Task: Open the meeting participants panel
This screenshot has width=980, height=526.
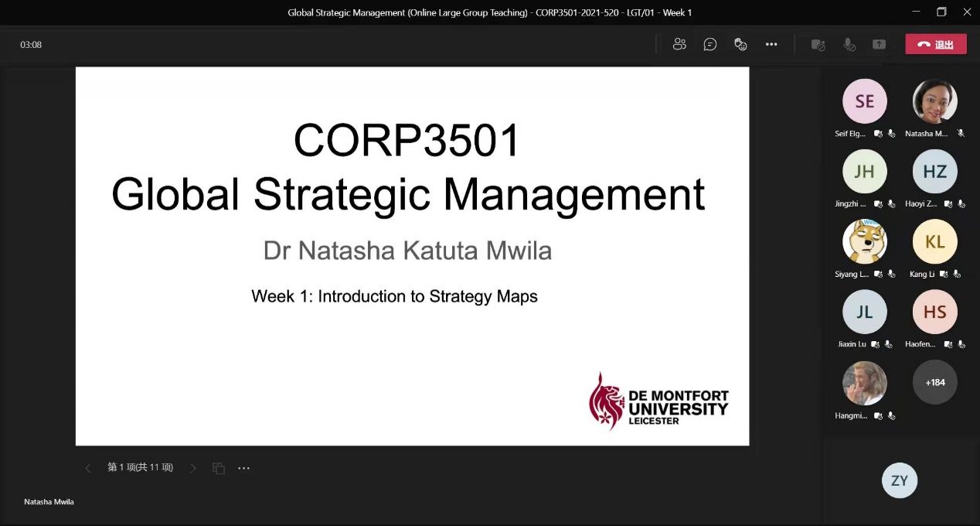Action: coord(679,44)
